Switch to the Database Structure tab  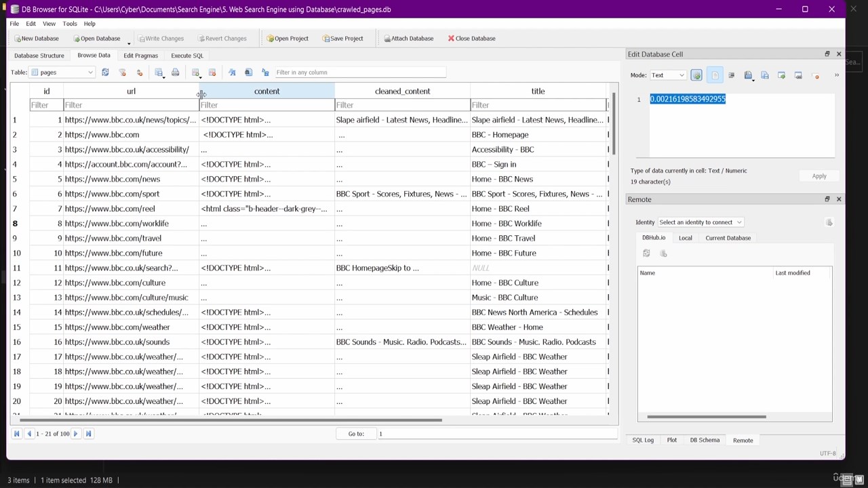pos(39,56)
